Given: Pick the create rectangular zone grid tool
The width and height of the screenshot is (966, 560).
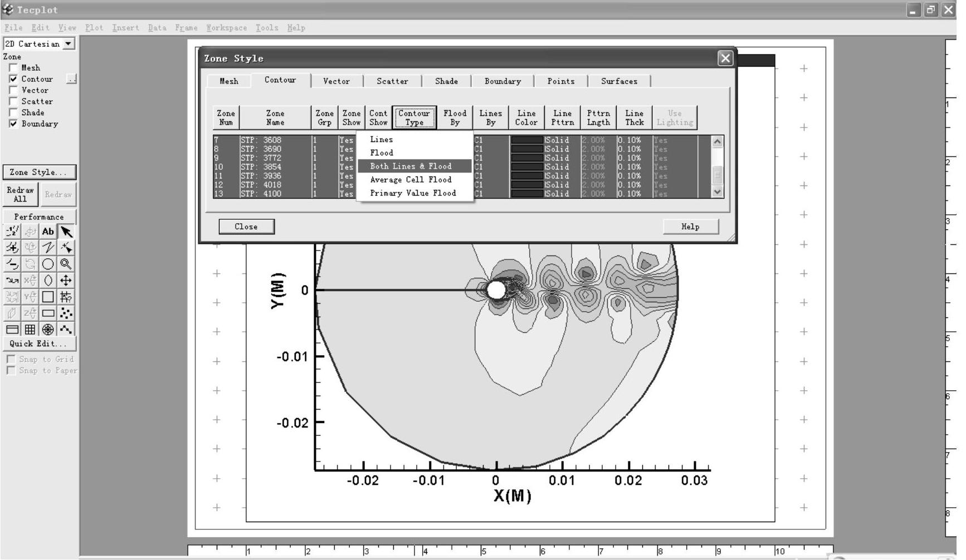Looking at the screenshot, I should click(x=30, y=330).
